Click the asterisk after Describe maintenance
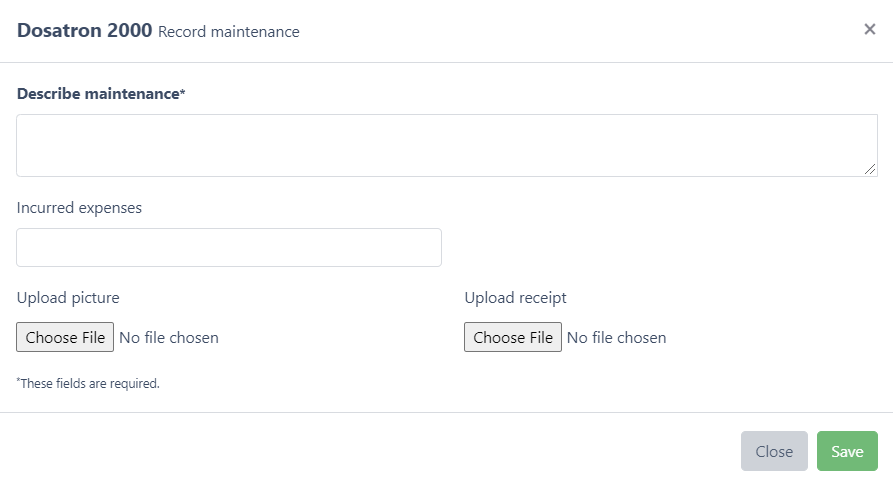 click(183, 93)
